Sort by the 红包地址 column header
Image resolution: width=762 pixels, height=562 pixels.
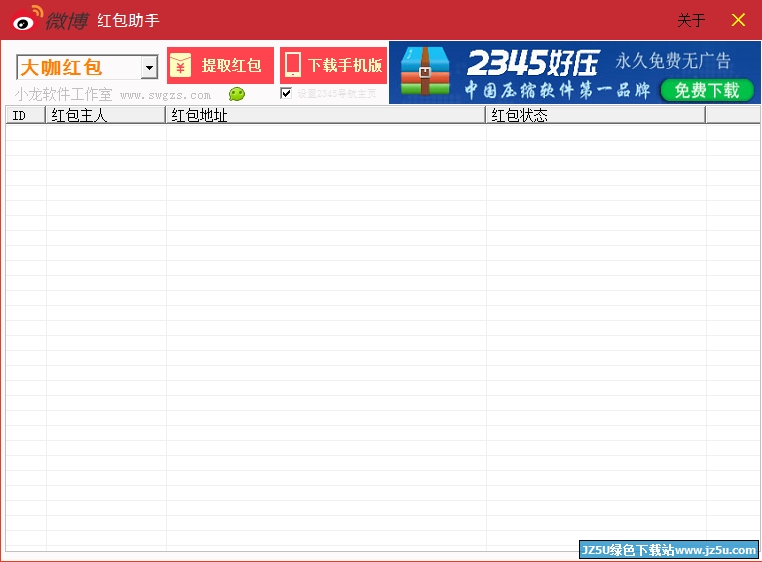point(326,115)
